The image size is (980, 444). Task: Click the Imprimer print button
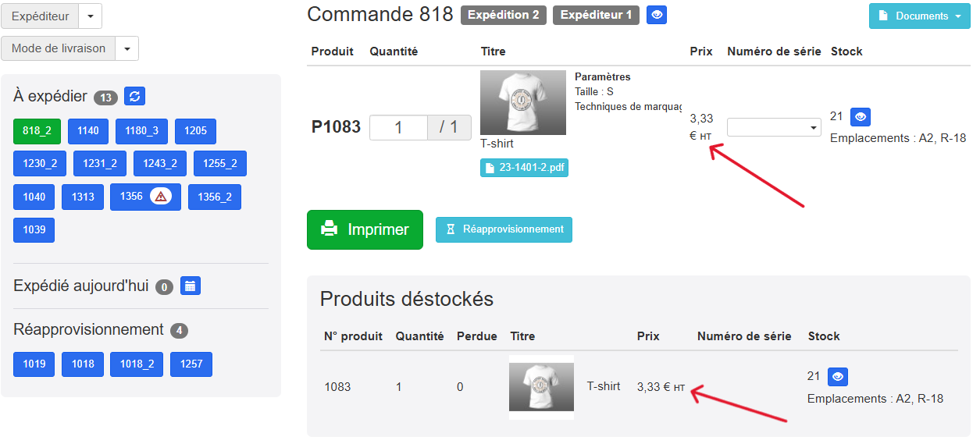pyautogui.click(x=365, y=229)
